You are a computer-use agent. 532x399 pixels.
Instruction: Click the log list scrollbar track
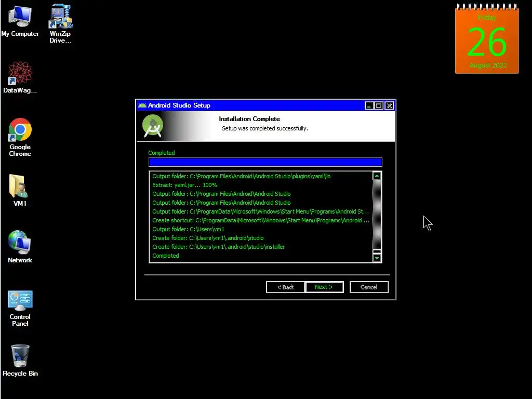377,215
